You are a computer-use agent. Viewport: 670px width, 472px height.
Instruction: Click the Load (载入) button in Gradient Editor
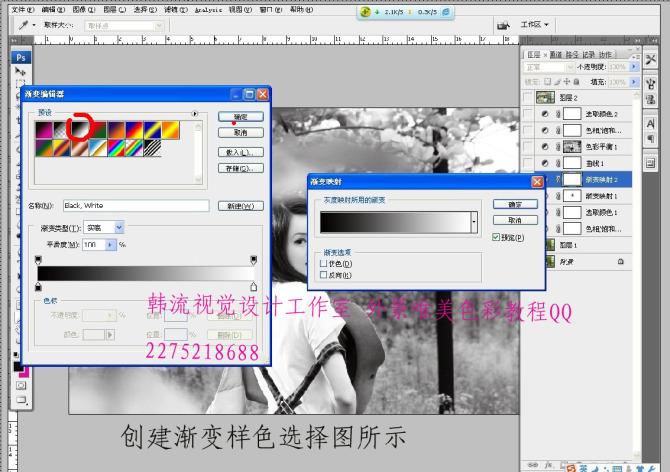pos(241,152)
